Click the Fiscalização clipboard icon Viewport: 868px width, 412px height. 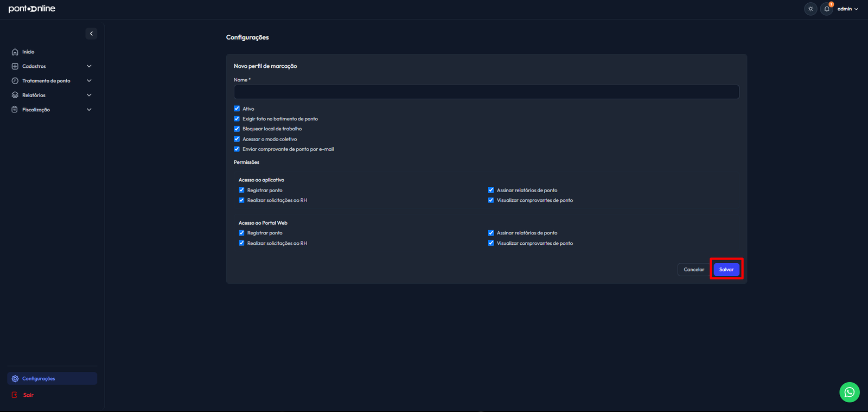pos(15,110)
